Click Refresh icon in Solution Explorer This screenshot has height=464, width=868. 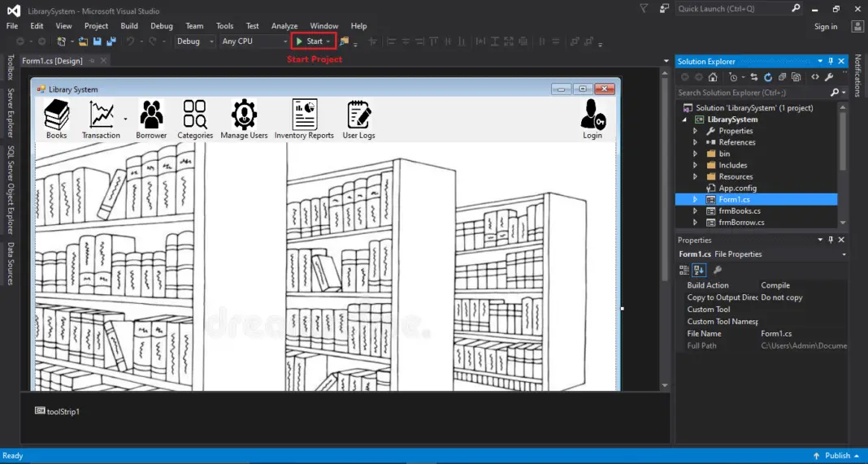[768, 77]
